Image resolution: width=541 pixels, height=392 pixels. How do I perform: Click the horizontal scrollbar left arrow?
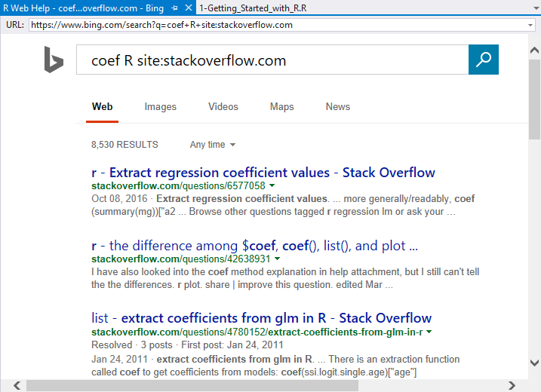[x=17, y=385]
